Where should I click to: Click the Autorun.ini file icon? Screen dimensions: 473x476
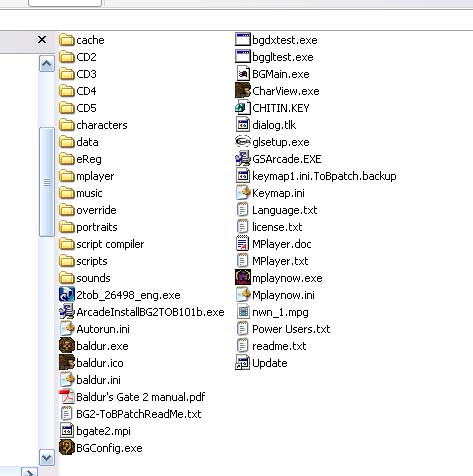(67, 329)
